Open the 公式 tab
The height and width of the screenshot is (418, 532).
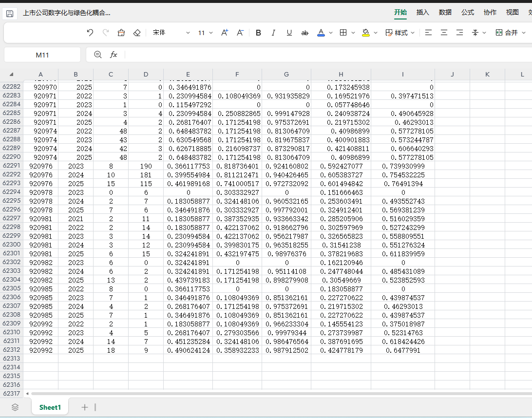468,13
